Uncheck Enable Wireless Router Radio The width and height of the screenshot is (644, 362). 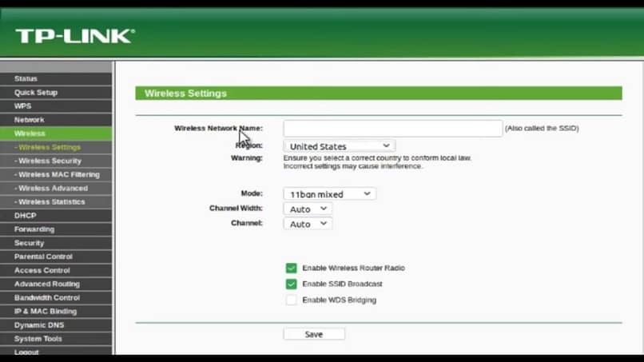coord(291,269)
